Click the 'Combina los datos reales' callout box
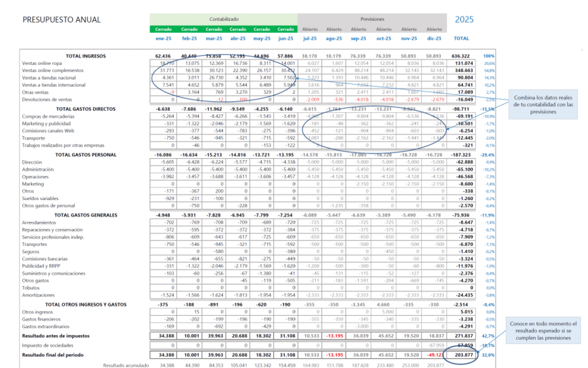 point(543,104)
